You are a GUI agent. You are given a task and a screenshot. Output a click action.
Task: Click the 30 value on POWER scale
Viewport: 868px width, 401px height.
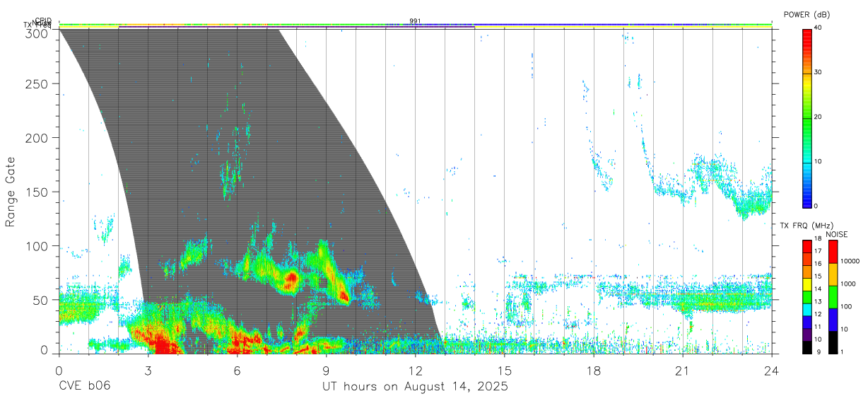[818, 72]
